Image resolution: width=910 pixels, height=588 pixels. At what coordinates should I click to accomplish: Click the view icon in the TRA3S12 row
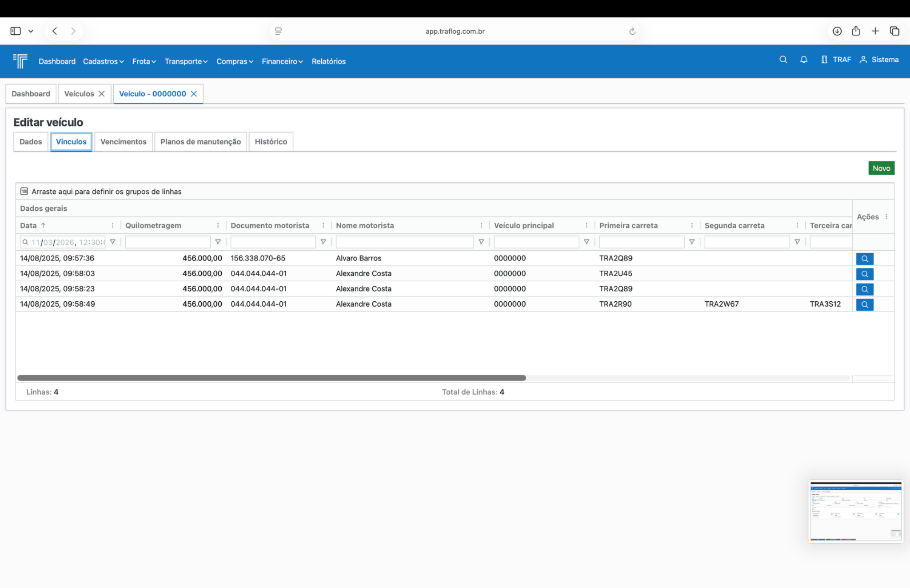click(864, 304)
